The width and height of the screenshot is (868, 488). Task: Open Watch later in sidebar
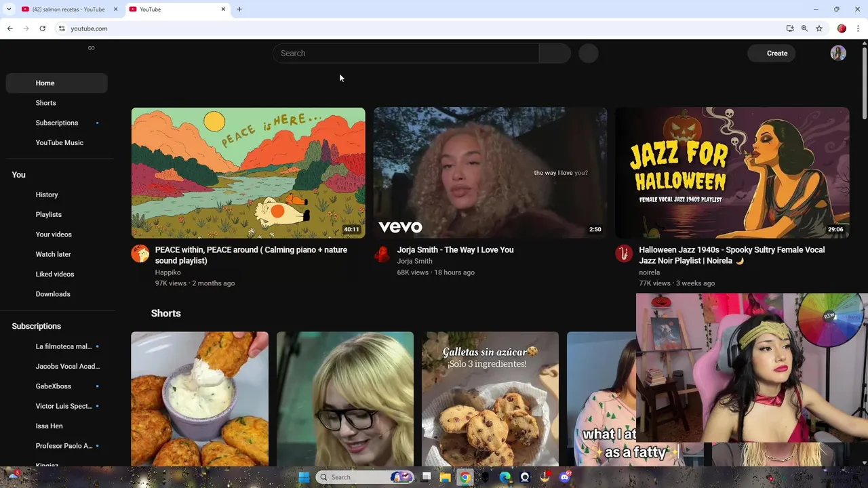[56, 254]
